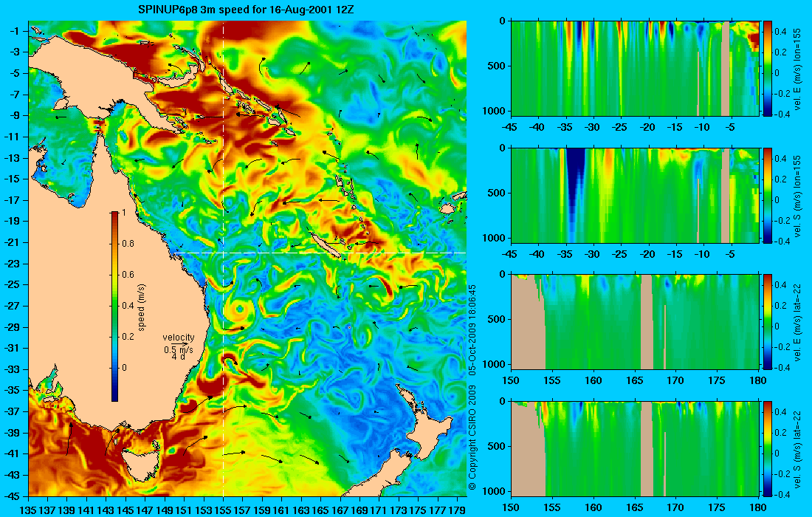Viewport: 812px width, 517px height.
Task: Click the map's vertical speed colorbar
Action: pyautogui.click(x=114, y=307)
